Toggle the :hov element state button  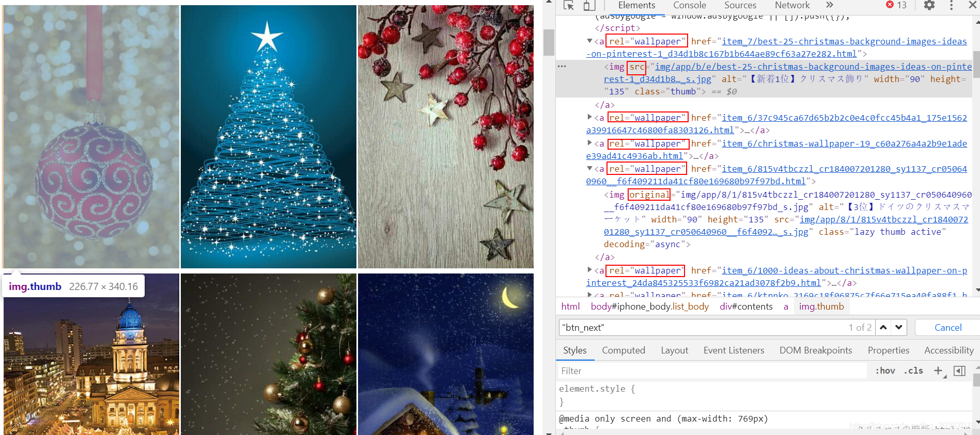click(x=885, y=370)
